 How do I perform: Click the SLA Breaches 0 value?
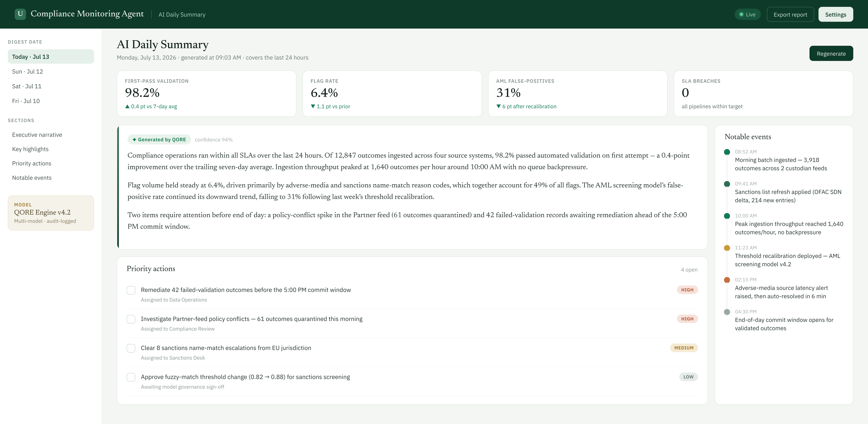[x=685, y=93]
